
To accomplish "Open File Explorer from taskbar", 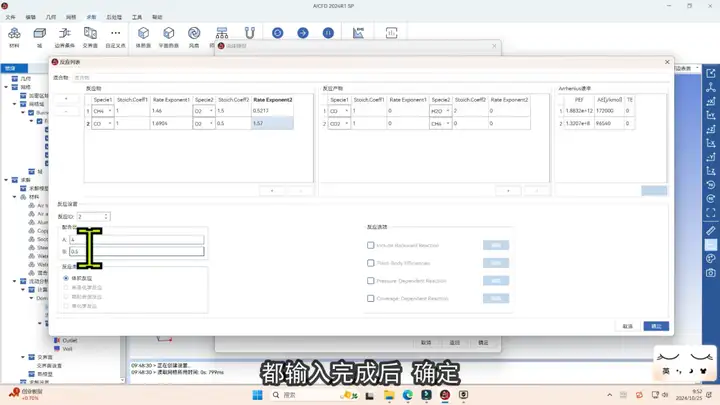I will [389, 395].
